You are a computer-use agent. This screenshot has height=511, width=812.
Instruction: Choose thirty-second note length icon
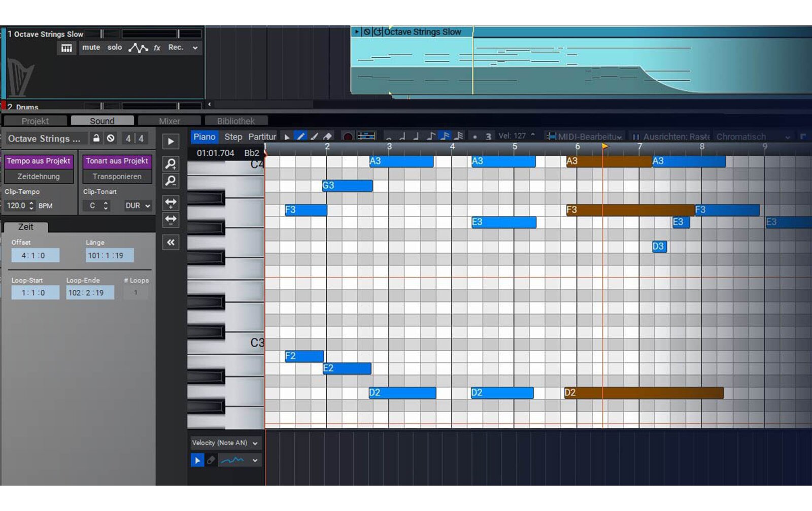(x=459, y=136)
